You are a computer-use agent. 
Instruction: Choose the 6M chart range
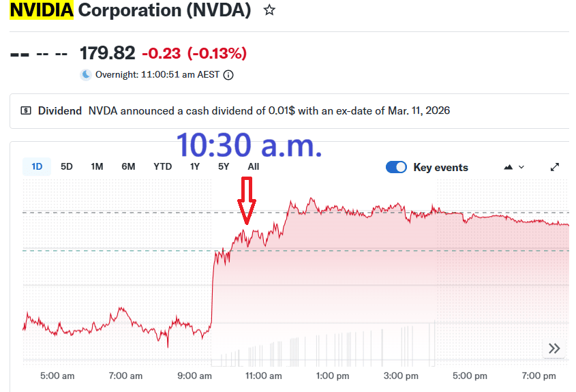pyautogui.click(x=128, y=166)
